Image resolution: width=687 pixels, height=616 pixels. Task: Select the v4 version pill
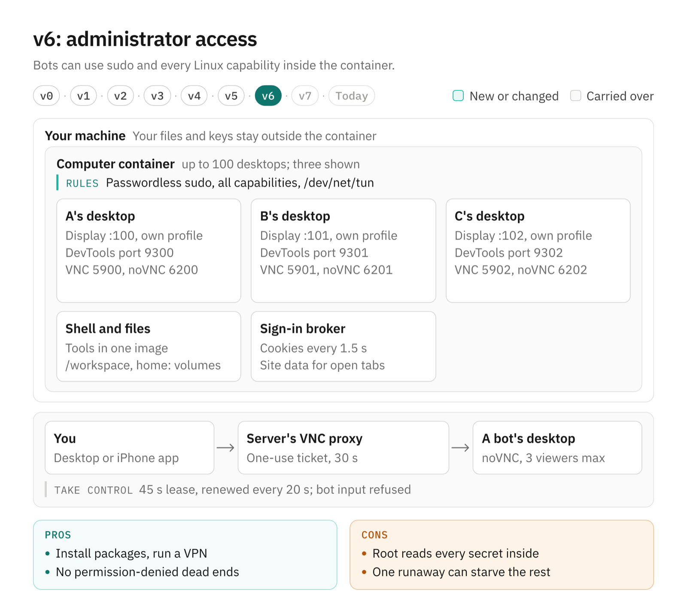coord(194,96)
